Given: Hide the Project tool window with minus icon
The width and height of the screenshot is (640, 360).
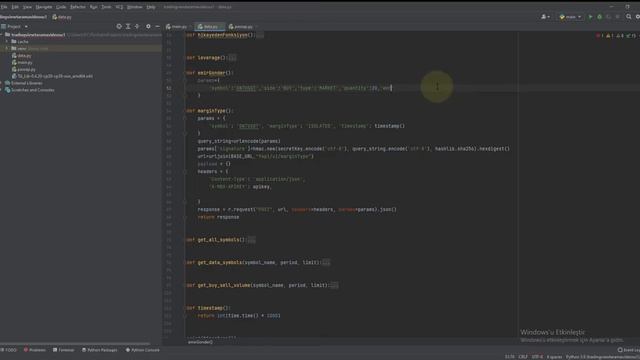Looking at the screenshot, I should point(158,26).
